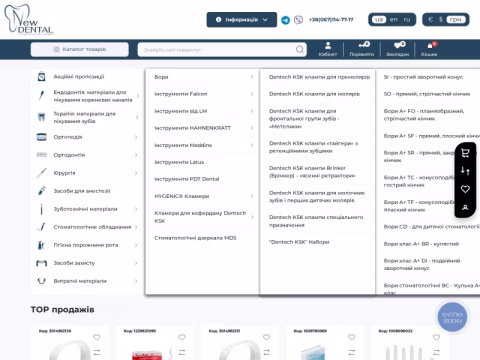Screen dimensions: 480x360
Task: Expand Інструменти від LM chevron
Action: tap(252, 111)
